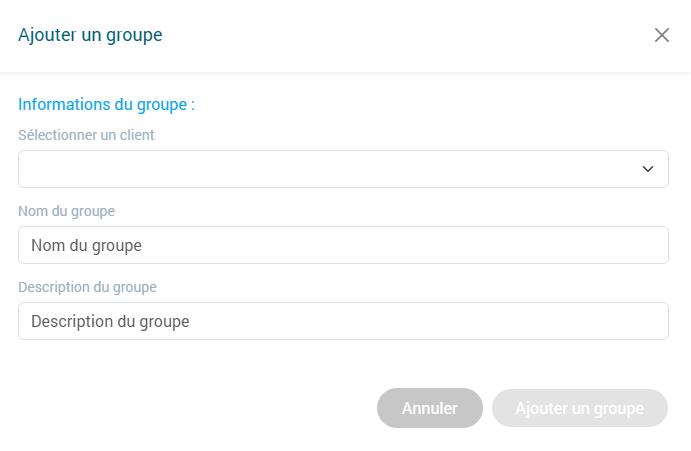Click the empty client combo box area
Screen dimensions: 691x451
pos(300,169)
